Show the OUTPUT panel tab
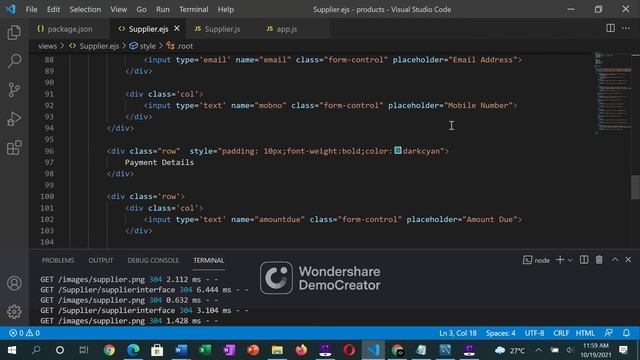640x360 pixels. [x=100, y=260]
